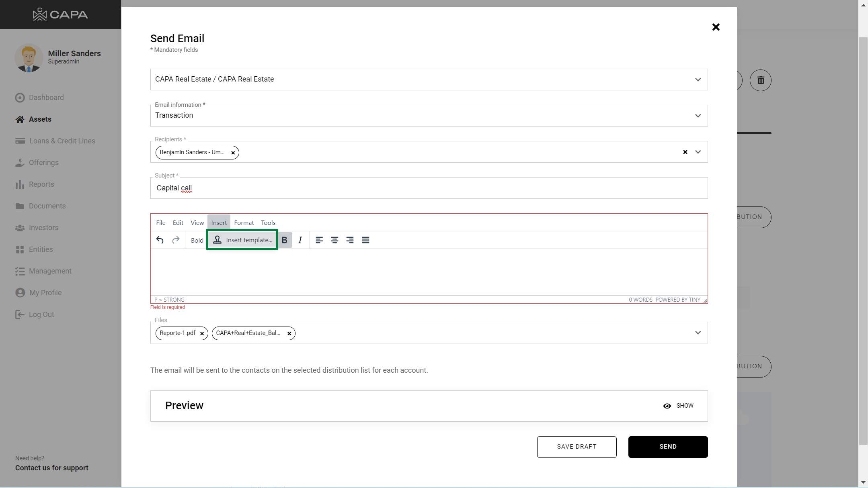Click the SAVE DRAFT button
The width and height of the screenshot is (868, 488).
(577, 447)
